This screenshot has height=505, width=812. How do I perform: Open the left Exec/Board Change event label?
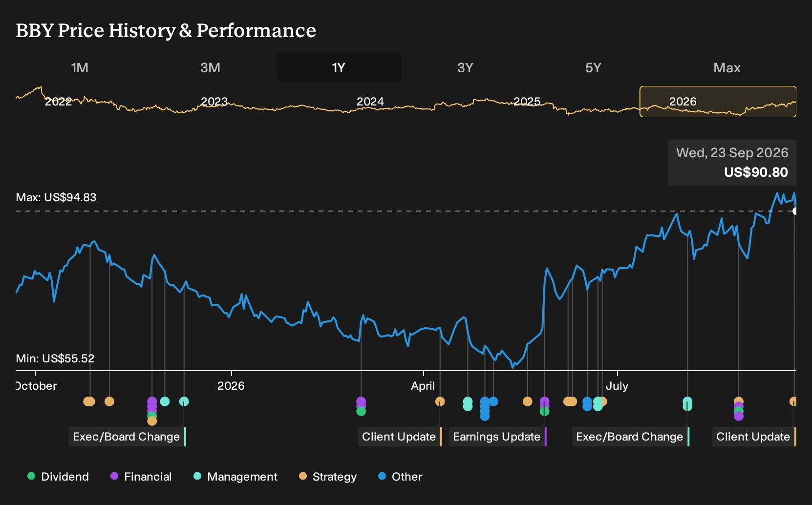128,437
